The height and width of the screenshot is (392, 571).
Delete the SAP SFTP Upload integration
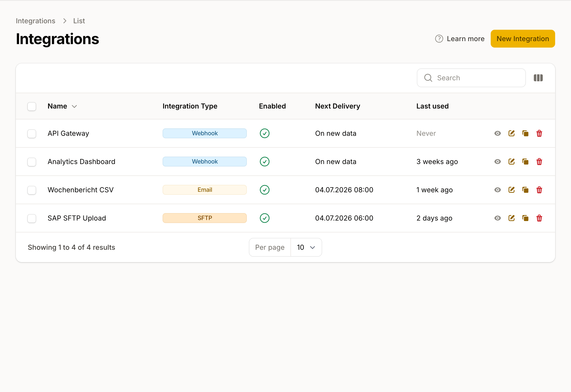tap(539, 218)
